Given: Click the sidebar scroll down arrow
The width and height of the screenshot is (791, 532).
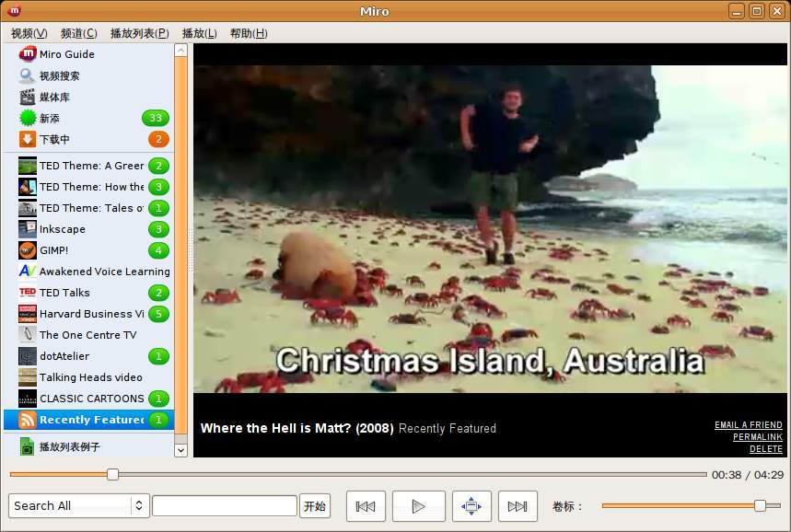Looking at the screenshot, I should click(x=180, y=450).
